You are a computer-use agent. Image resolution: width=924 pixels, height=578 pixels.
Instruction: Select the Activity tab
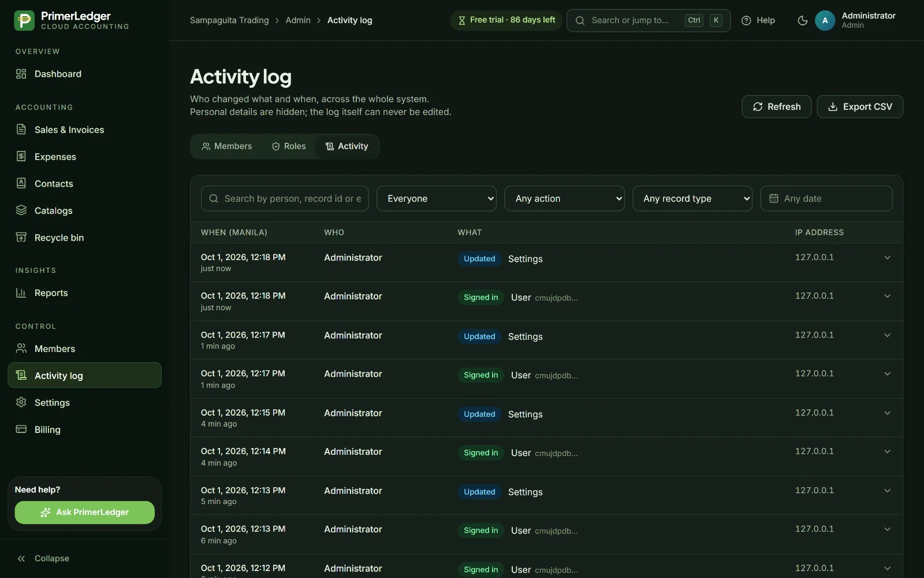click(x=346, y=146)
